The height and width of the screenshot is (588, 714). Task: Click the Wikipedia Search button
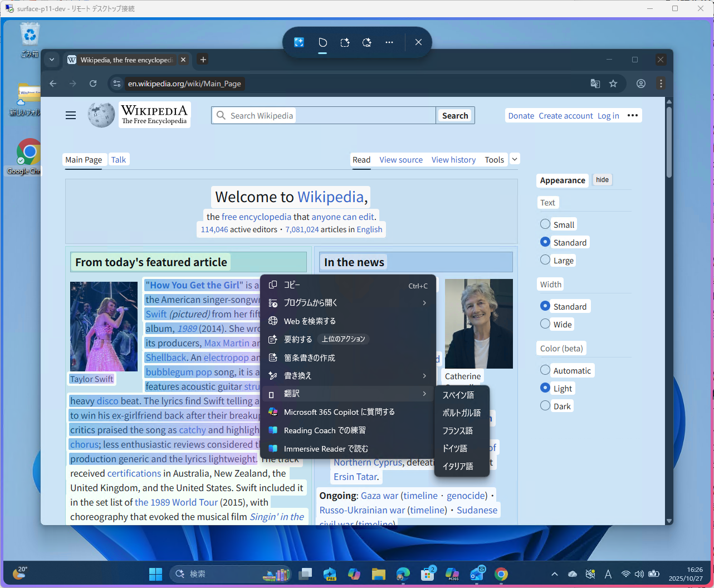coord(455,115)
